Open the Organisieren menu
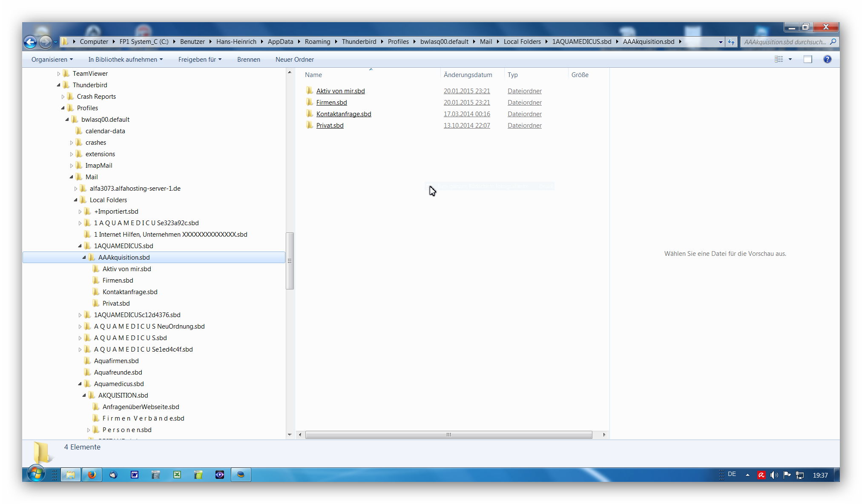Screen dimensions: 862x504 click(x=52, y=60)
